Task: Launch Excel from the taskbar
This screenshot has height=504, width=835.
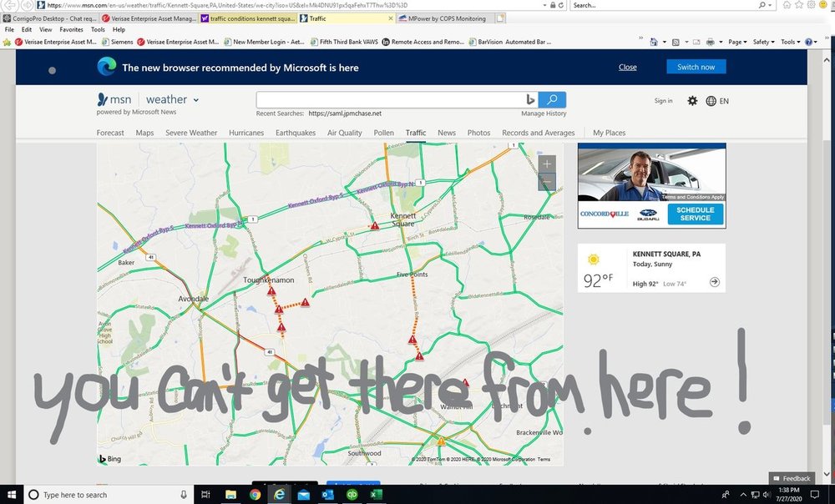Action: click(375, 495)
